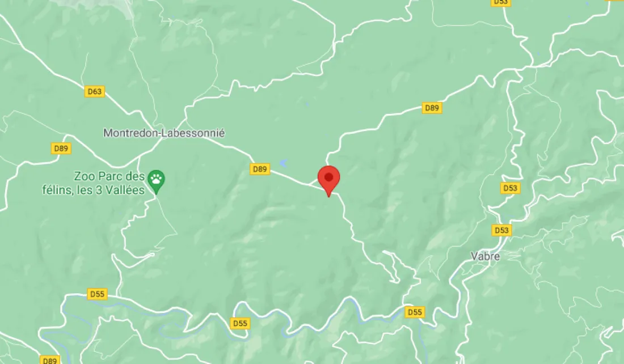Select the Montredon-Labessonnié town label
Image resolution: width=624 pixels, height=364 pixels.
[164, 133]
